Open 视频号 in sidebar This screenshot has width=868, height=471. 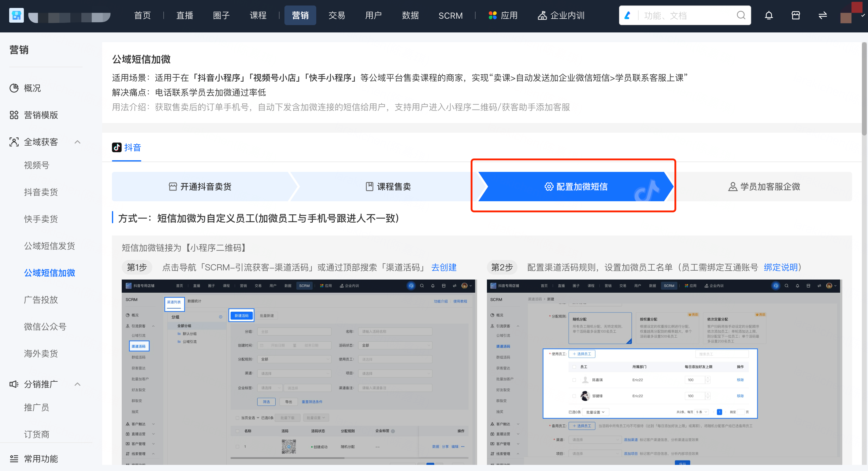tap(37, 165)
